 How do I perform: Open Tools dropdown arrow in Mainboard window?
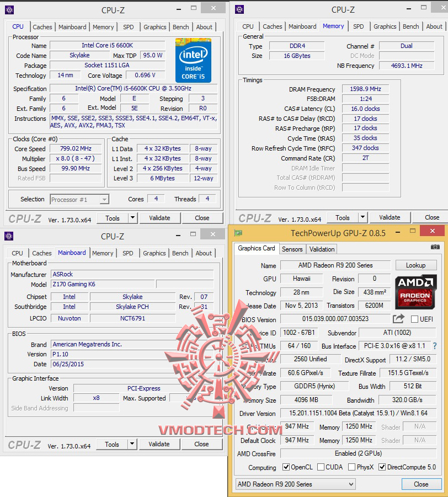pos(132,444)
